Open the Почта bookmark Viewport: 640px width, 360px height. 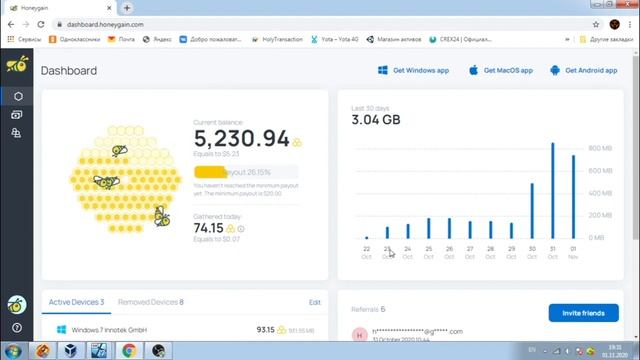(121, 39)
